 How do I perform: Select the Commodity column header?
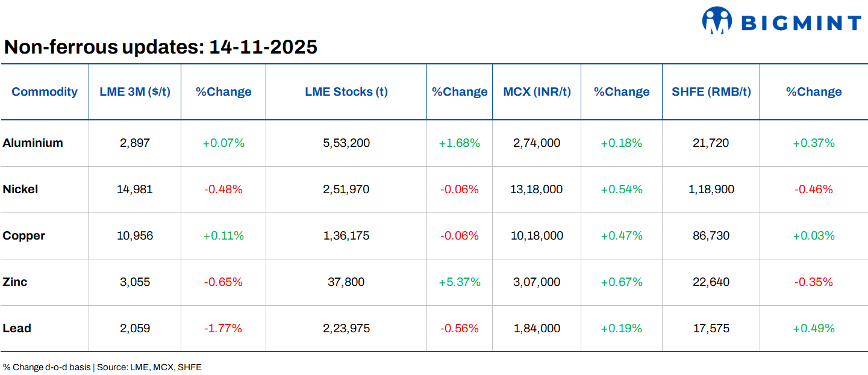[45, 91]
